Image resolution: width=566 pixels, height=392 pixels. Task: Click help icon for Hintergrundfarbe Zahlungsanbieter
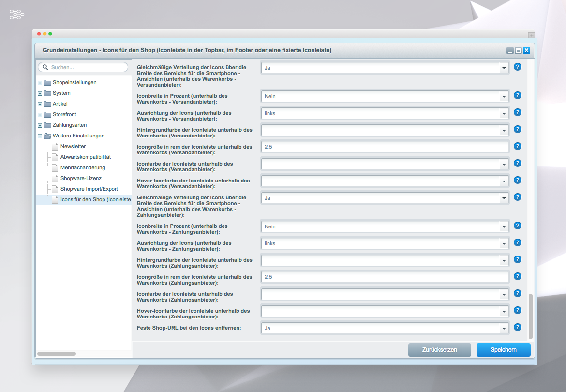point(517,259)
